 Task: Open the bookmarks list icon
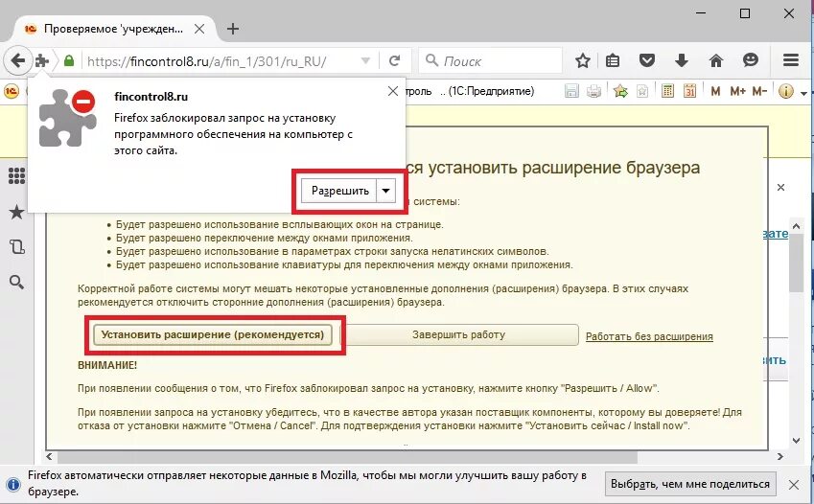click(613, 61)
